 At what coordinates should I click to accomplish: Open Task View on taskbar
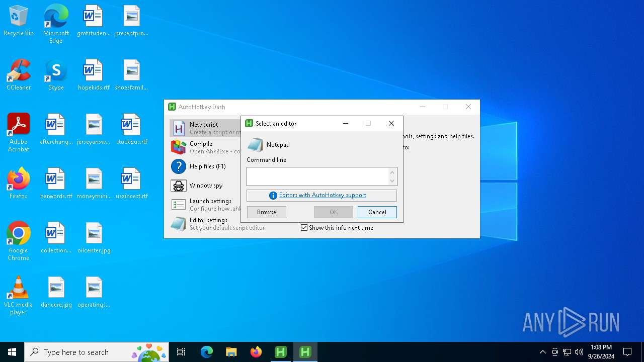181,352
